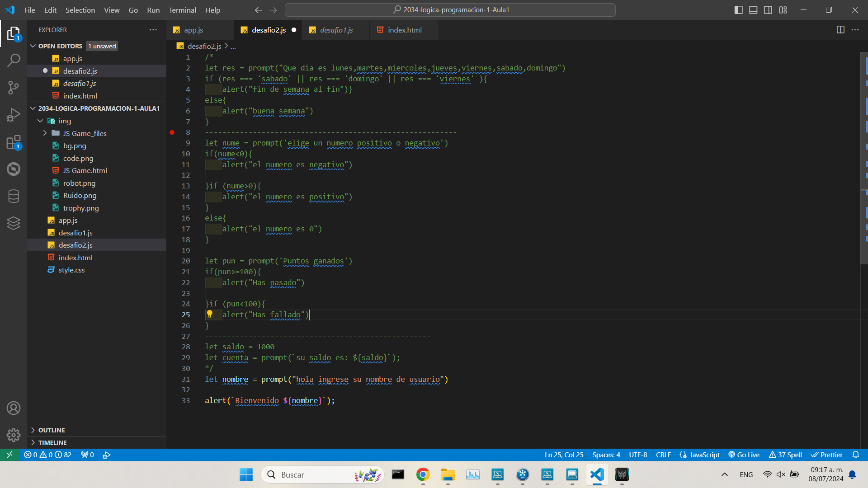Open File Explorer from taskbar

(448, 474)
